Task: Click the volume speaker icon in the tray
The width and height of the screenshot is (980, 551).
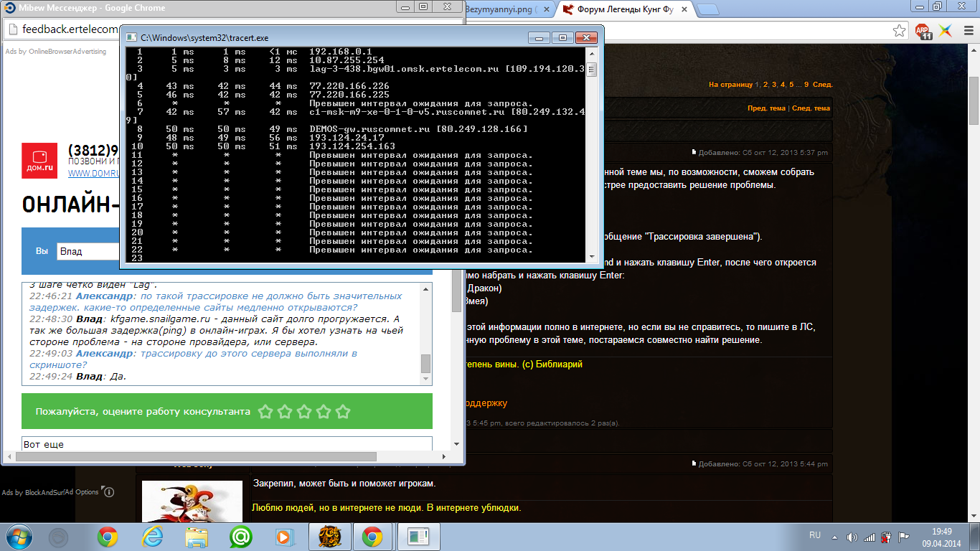Action: (x=852, y=537)
